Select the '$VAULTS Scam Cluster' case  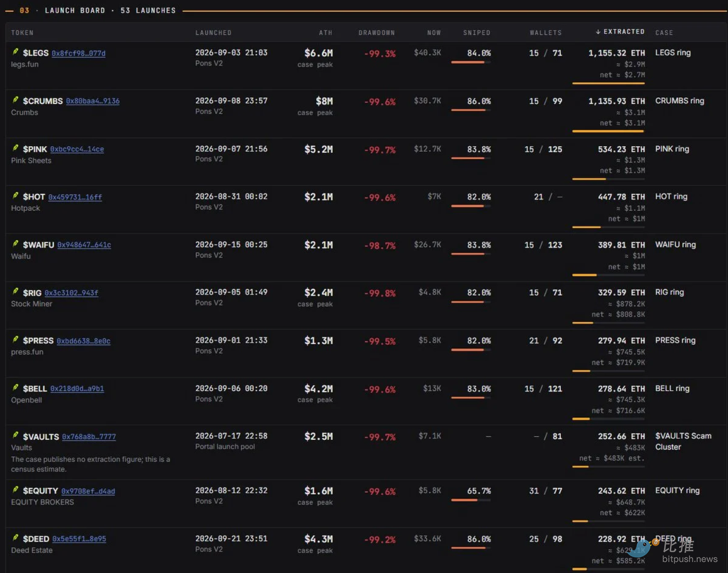pos(683,441)
